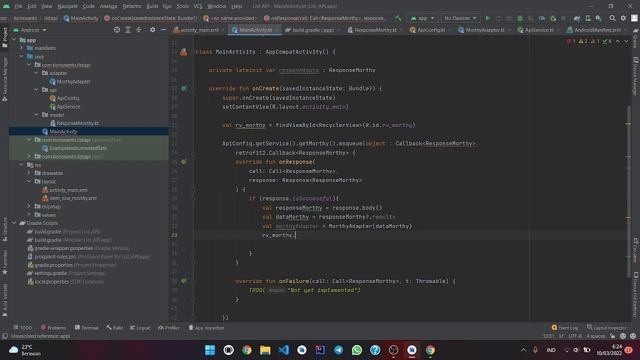Hide the Project panel with minus icon

pos(163,30)
